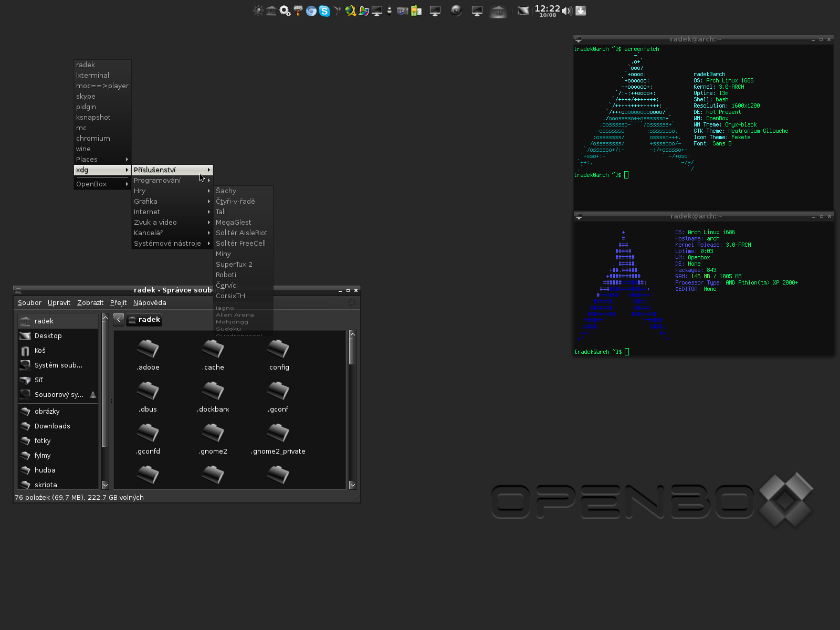This screenshot has height=630, width=840.
Task: Select the .gnome2 folder
Action: [x=213, y=439]
